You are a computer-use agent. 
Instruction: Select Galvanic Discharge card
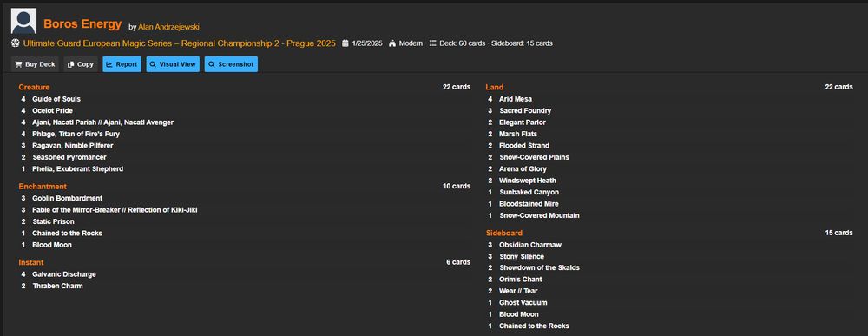click(x=63, y=273)
